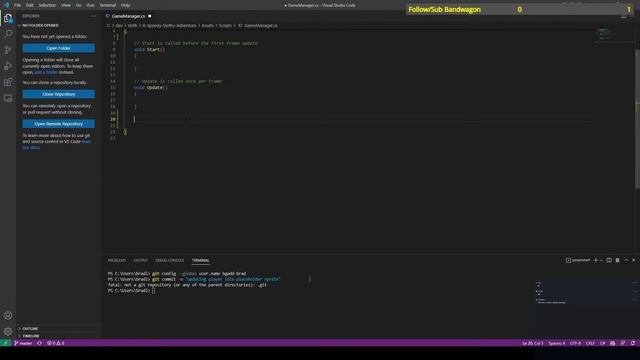Click the Clone Repository button
Image resolution: width=640 pixels, height=360 pixels.
tap(59, 94)
